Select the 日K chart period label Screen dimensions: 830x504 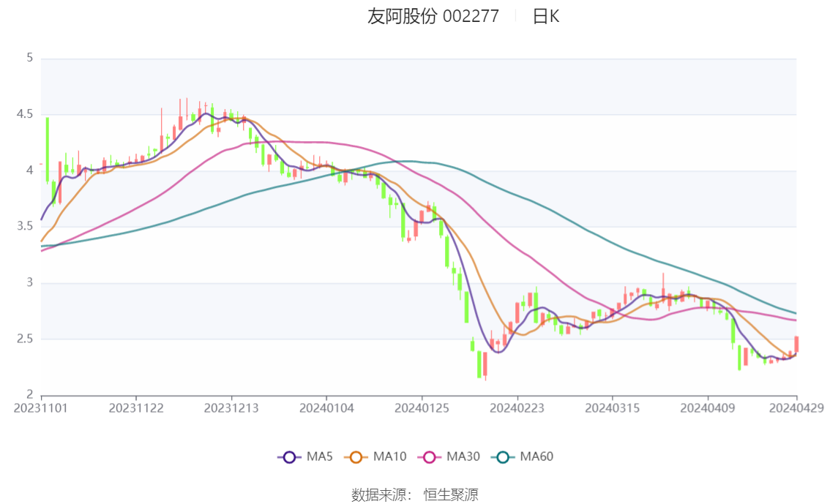point(546,17)
